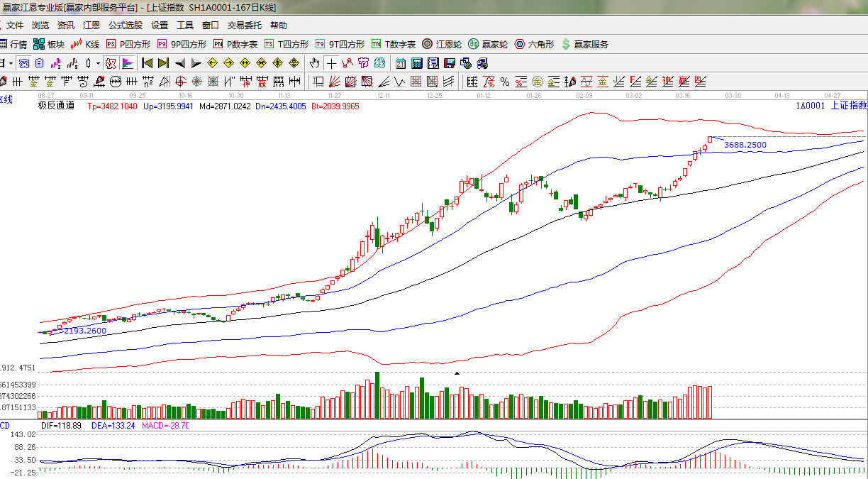
Task: Select the percent % line tool
Action: coord(505,82)
